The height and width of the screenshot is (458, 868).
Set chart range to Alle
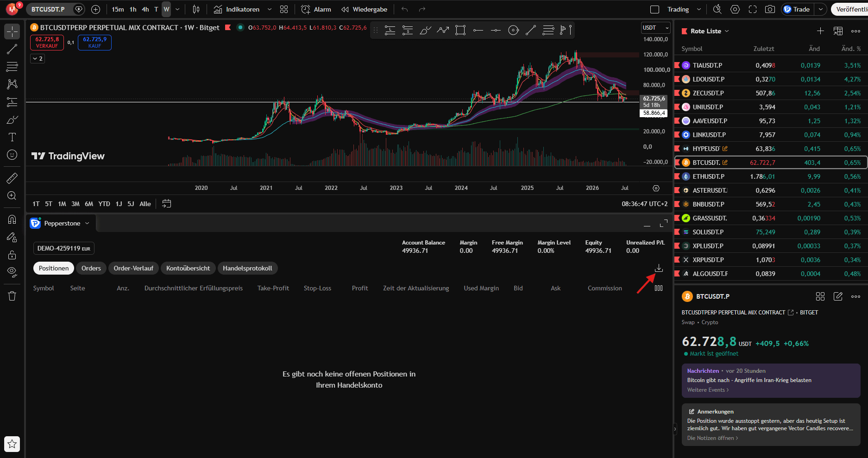145,204
